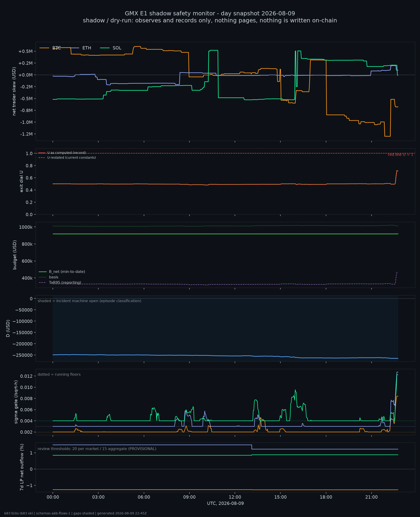420x517 pixels.
Task: Click the "−200000" tick on the D axis
Action: [x=23, y=344]
